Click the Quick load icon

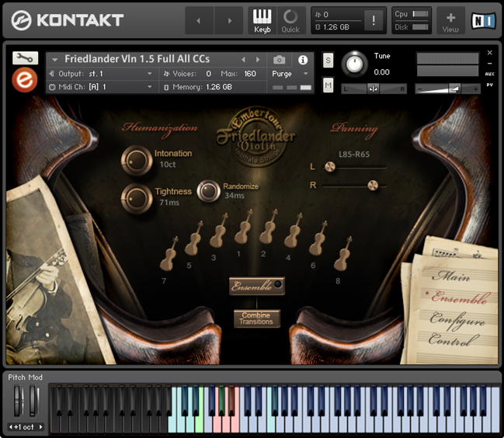coord(290,20)
